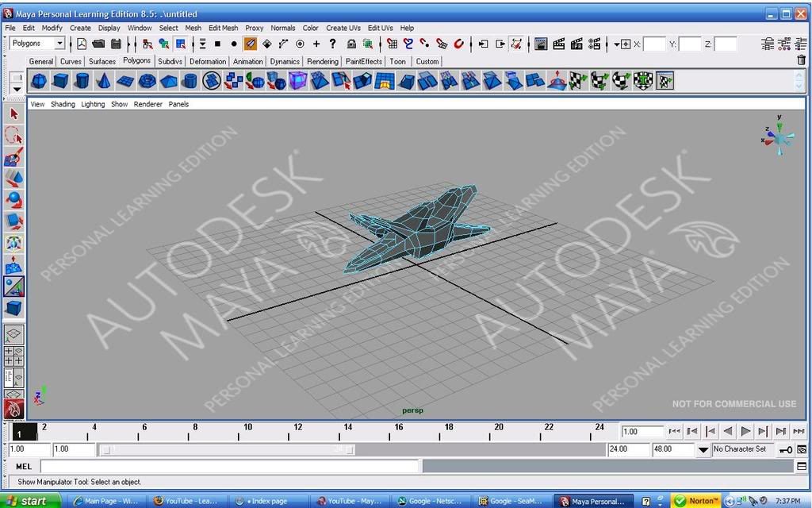Select the Rotate tool in toolbox
Viewport: 812px width, 508px height.
click(x=14, y=200)
